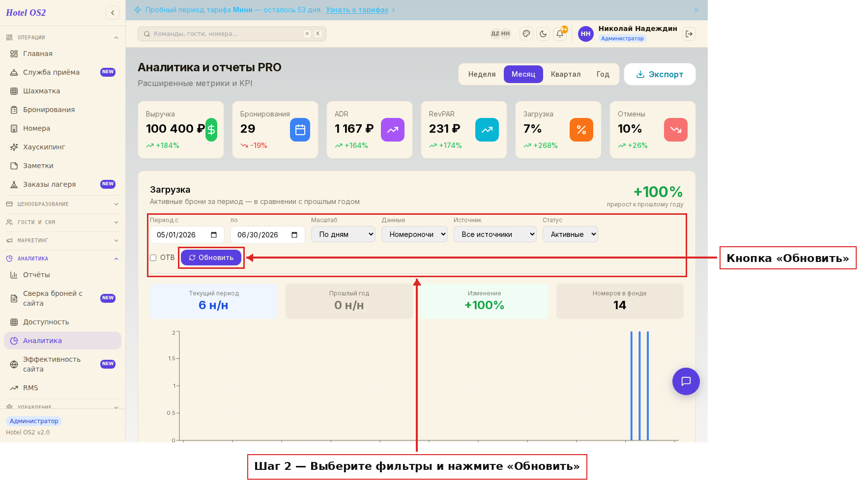The image size is (868, 491).
Task: Click the logout icon
Action: click(689, 34)
